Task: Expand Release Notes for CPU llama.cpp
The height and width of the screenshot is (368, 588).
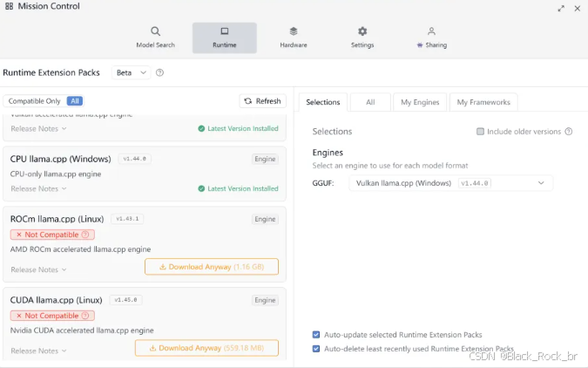Action: (38, 188)
